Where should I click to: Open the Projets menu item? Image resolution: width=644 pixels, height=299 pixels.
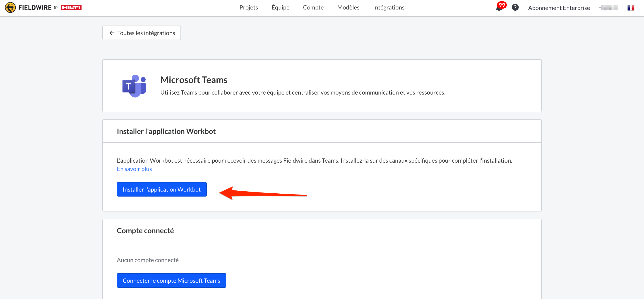tap(248, 7)
